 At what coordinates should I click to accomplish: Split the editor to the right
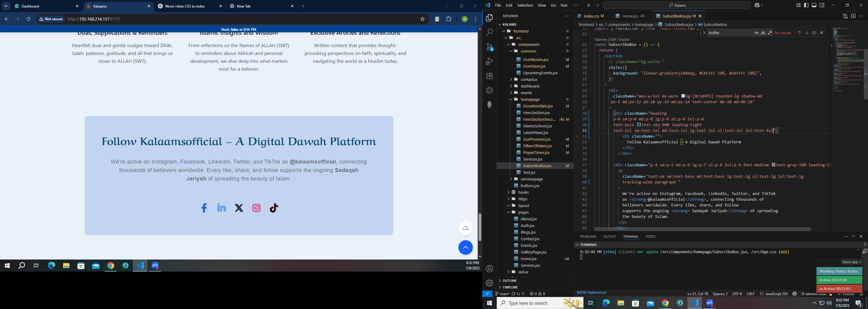(853, 16)
